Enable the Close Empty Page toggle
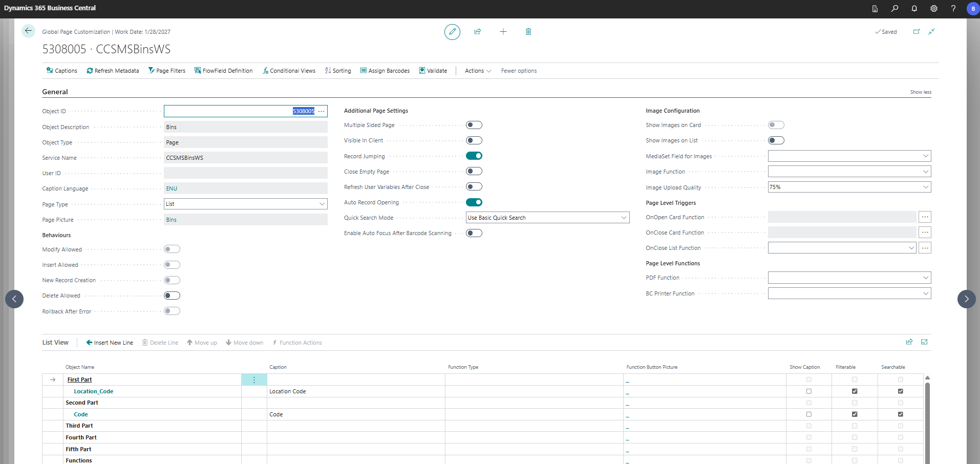This screenshot has width=980, height=464. (x=474, y=171)
